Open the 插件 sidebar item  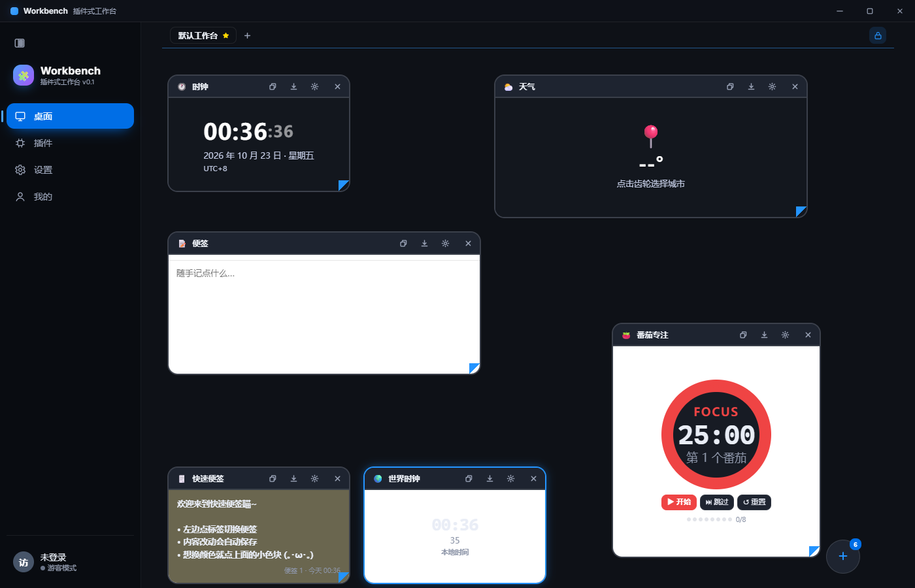[x=70, y=143]
